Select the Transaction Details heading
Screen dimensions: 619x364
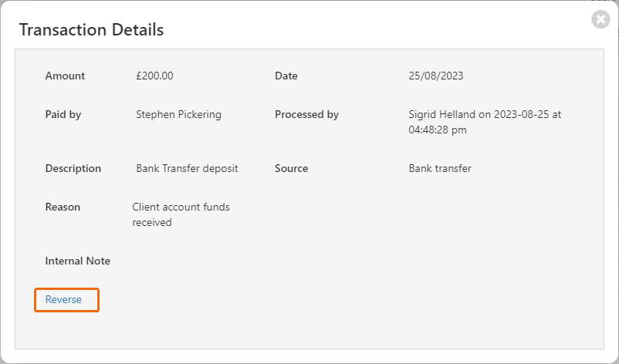click(92, 30)
